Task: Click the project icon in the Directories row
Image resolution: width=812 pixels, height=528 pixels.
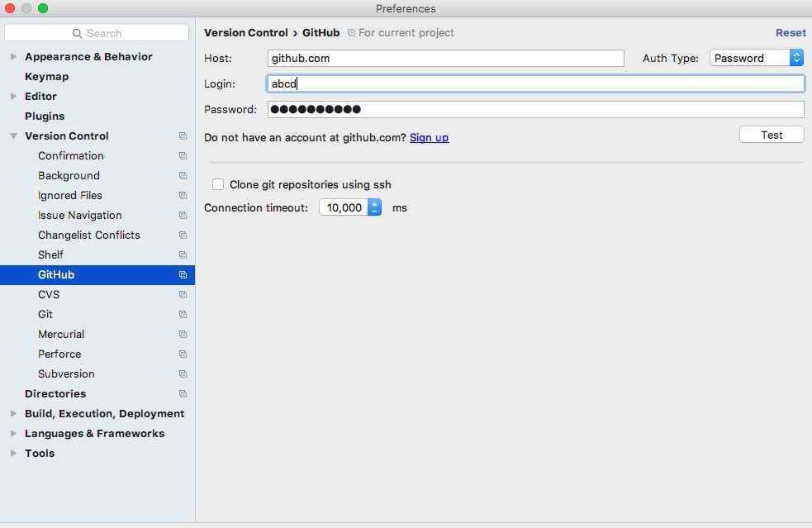Action: click(183, 394)
